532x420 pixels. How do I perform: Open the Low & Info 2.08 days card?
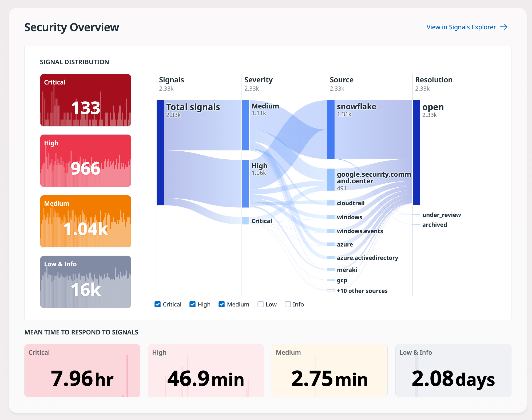click(453, 371)
